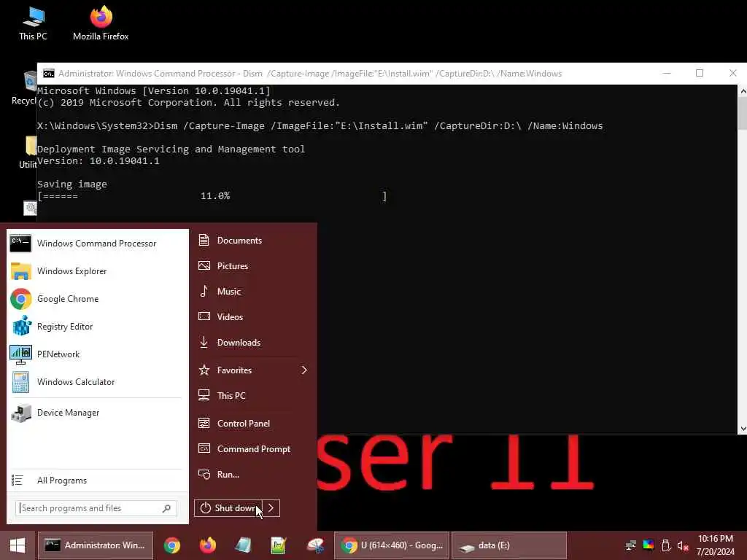Launch Windows Explorer from Start menu
Screen dimensions: 747x560
click(97, 271)
